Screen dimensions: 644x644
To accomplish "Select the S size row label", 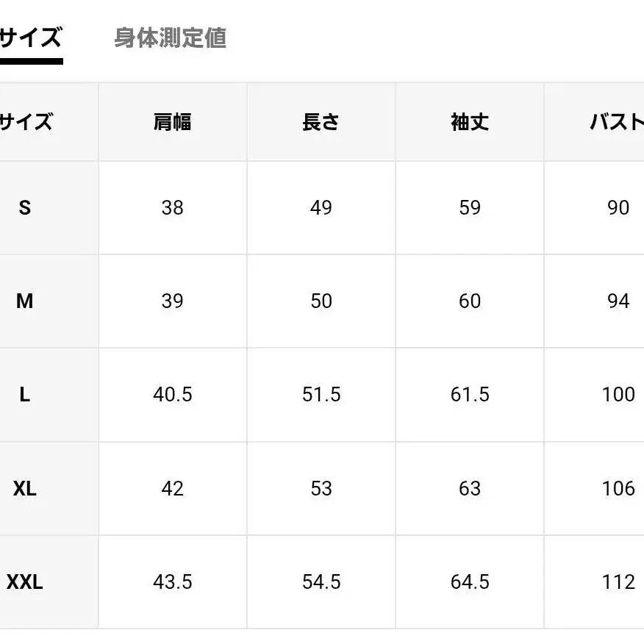I will [x=25, y=208].
